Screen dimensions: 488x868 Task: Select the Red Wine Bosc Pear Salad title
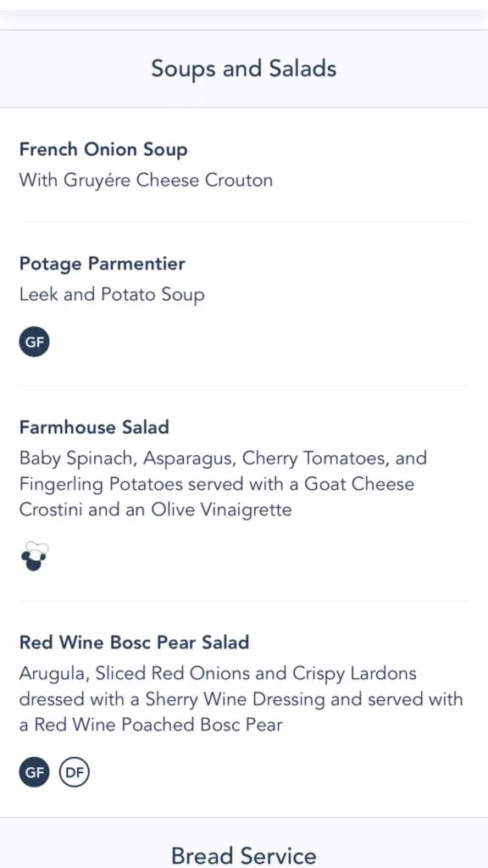135,643
